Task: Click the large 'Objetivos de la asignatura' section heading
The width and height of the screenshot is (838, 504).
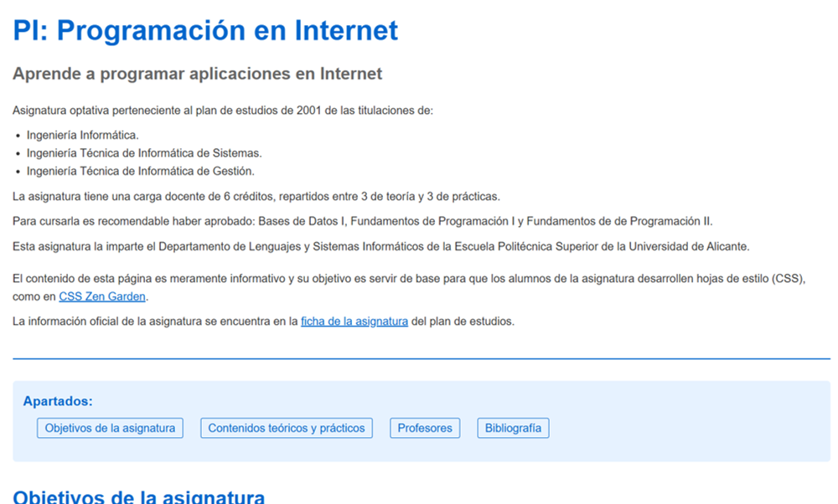Action: 138,497
